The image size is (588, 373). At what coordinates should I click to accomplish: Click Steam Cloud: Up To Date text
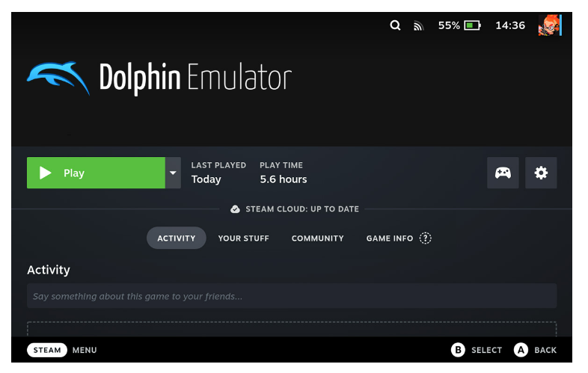302,209
